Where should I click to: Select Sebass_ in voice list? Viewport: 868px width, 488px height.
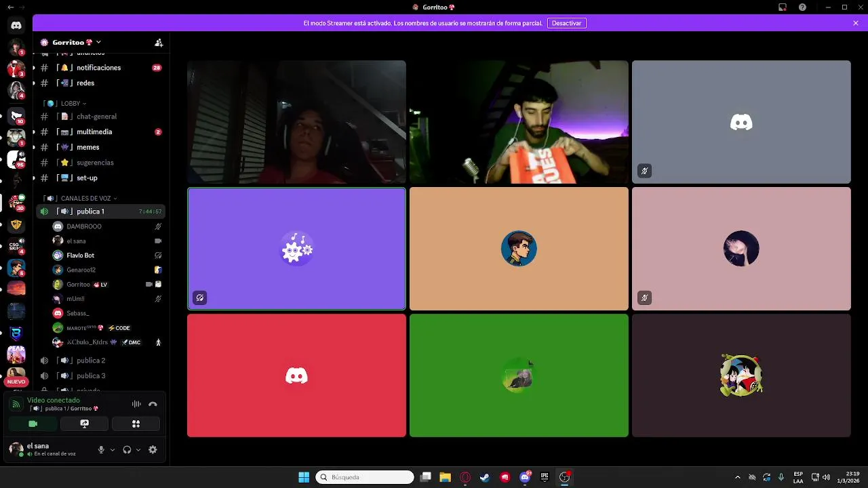tap(107, 313)
